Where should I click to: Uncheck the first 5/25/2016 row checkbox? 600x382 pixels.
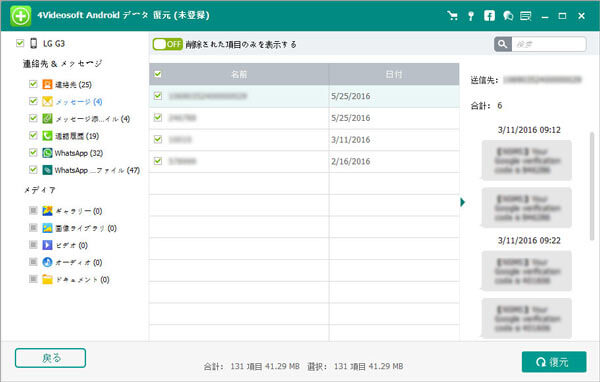(x=158, y=96)
